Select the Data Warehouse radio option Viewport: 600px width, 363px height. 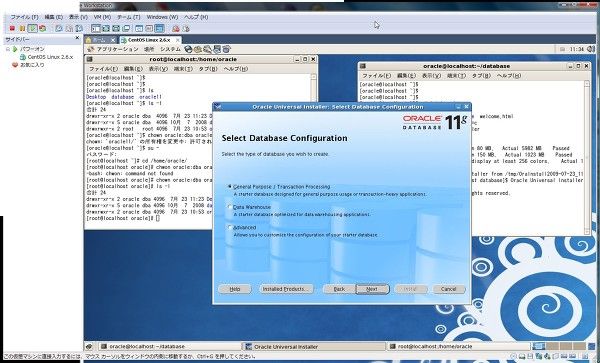230,207
